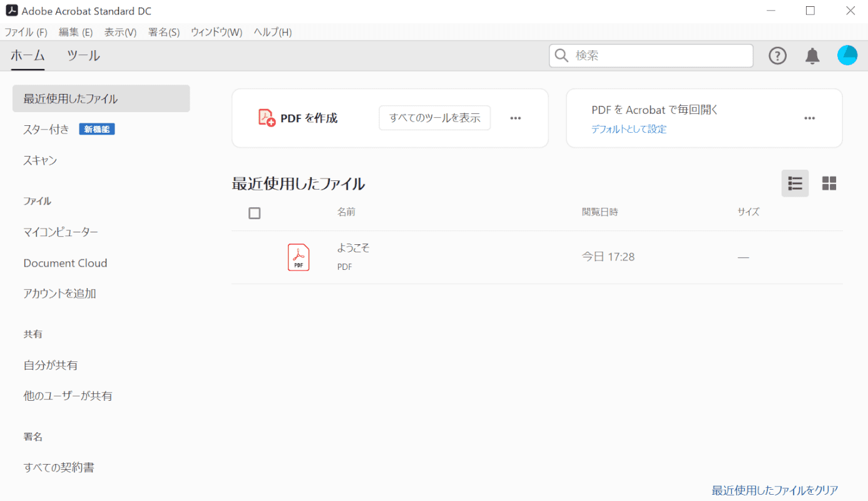Click in the 検索 search field
Screen dimensions: 868x501
651,56
